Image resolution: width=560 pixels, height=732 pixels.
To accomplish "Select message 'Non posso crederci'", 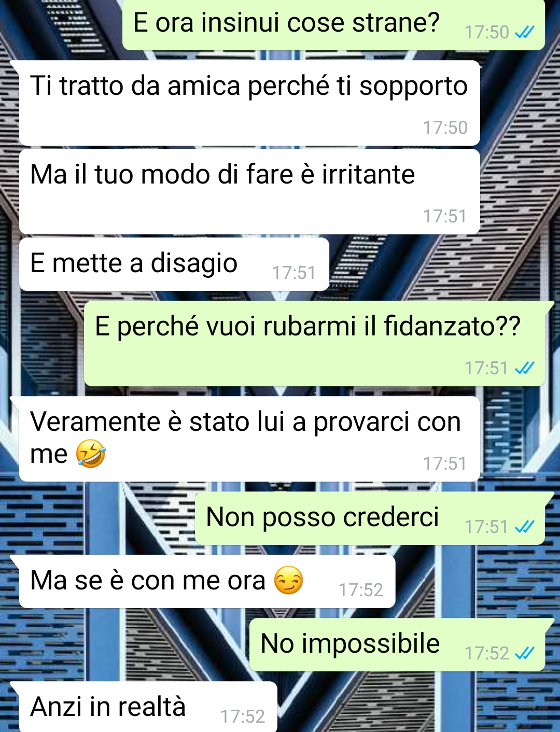I will pyautogui.click(x=370, y=518).
